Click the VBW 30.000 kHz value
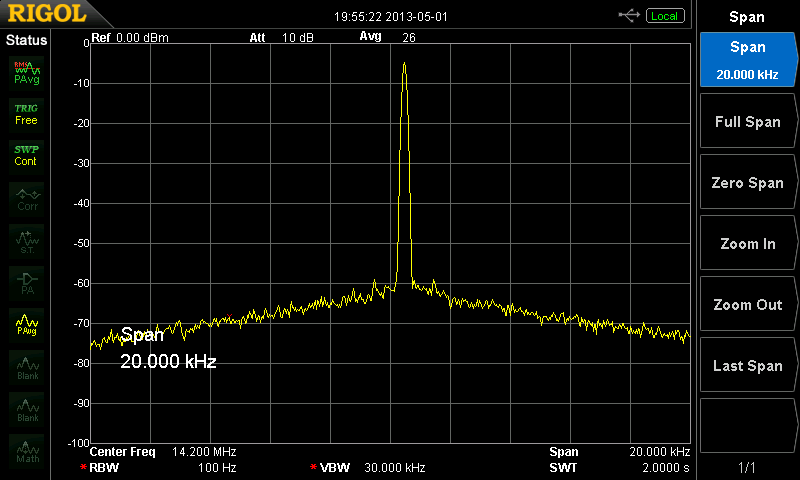 pyautogui.click(x=395, y=468)
